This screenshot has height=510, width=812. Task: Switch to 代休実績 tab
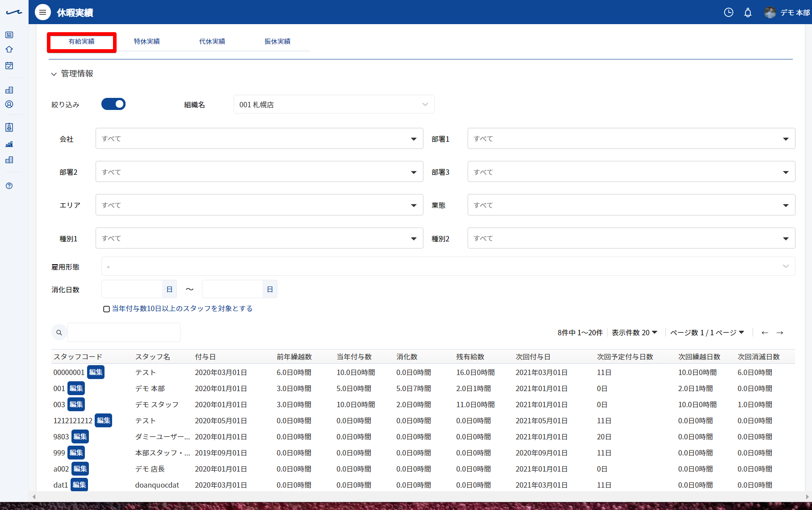pyautogui.click(x=212, y=42)
